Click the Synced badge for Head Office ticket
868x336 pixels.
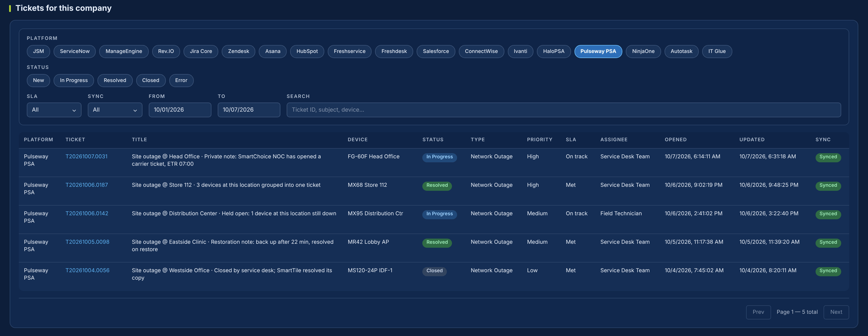(828, 157)
